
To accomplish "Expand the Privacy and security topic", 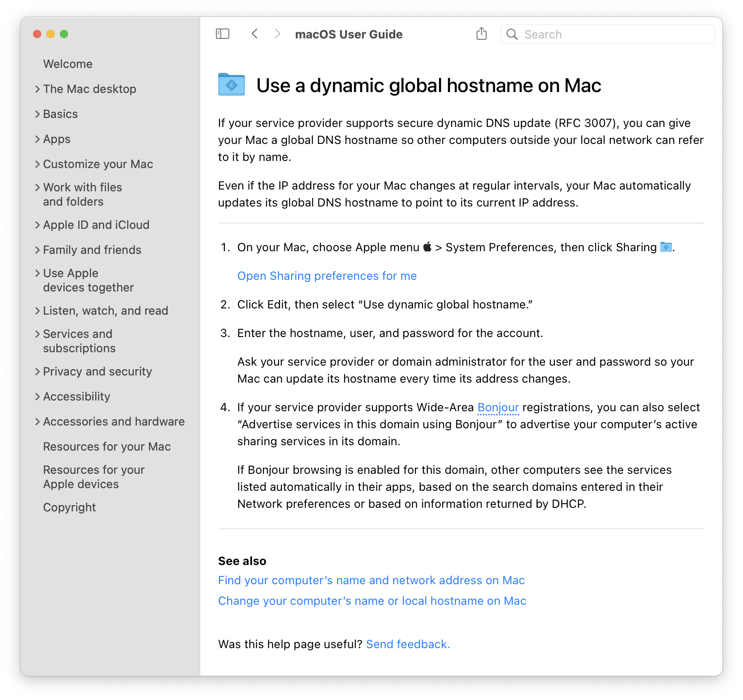I will coord(38,371).
